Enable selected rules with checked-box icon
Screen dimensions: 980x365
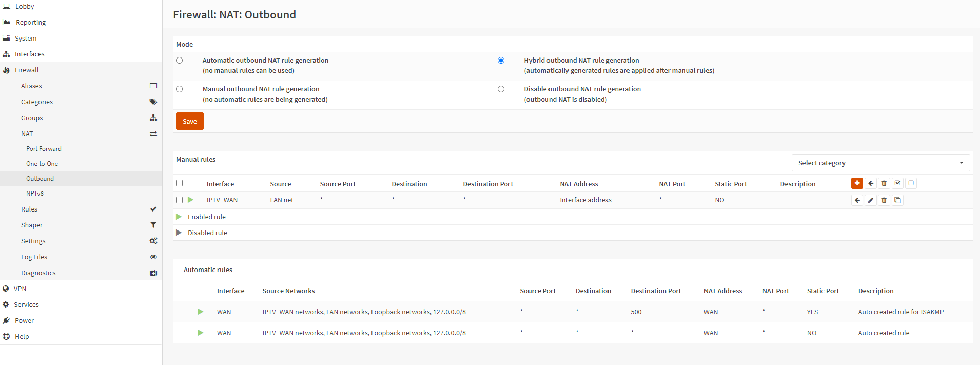(897, 183)
